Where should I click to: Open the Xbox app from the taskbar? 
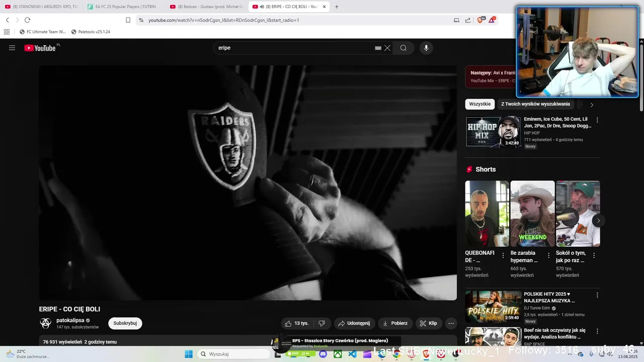338,354
